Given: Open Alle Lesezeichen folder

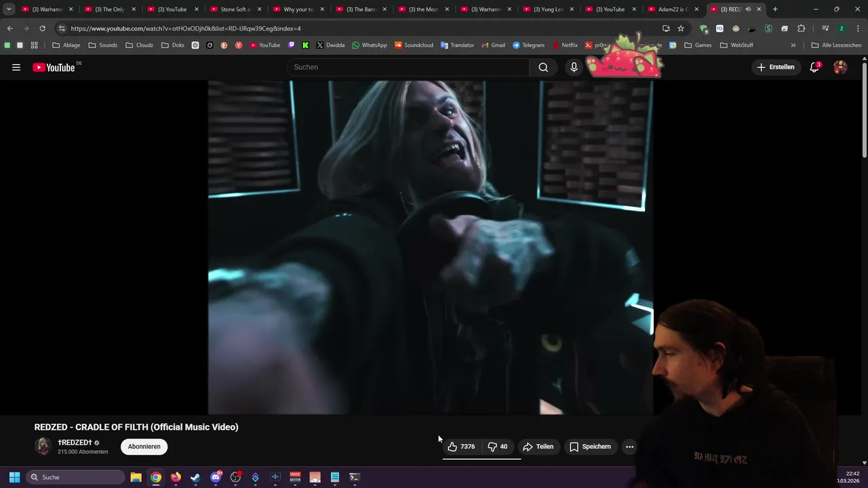Looking at the screenshot, I should click(x=836, y=45).
